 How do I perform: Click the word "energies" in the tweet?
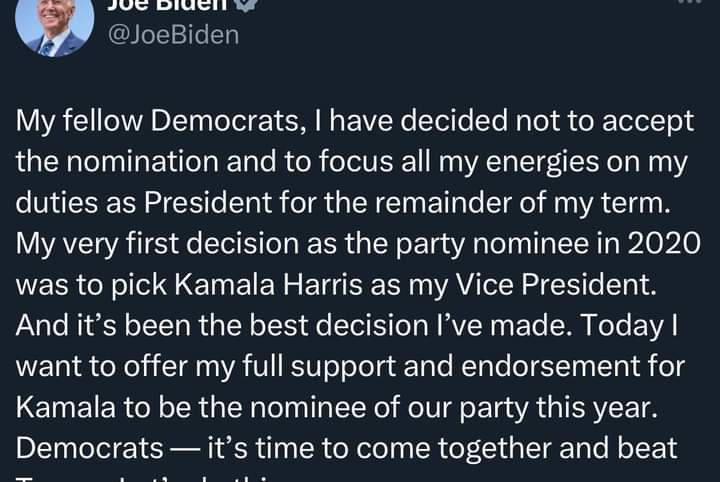[542, 162]
